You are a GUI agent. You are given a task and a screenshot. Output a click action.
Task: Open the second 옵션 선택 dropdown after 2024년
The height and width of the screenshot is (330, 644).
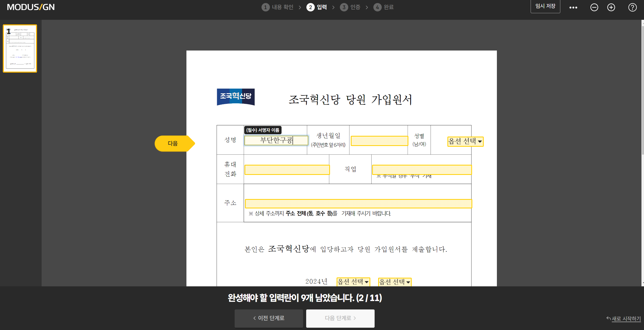(394, 282)
